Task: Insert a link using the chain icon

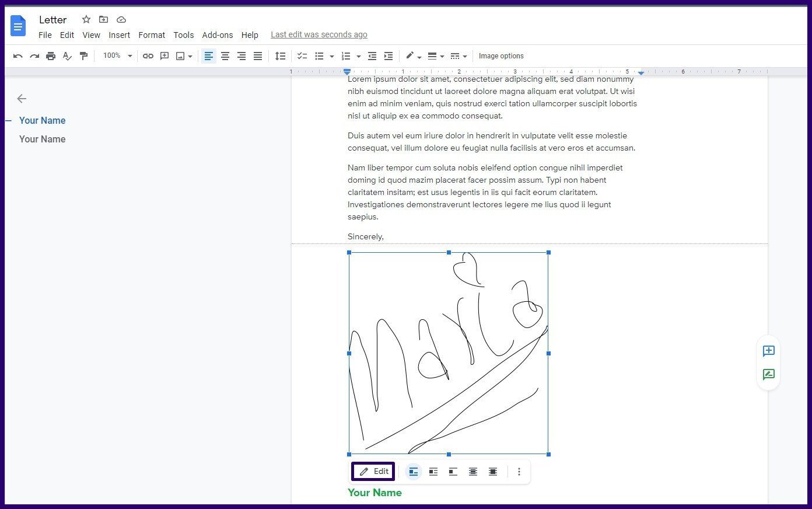Action: [148, 56]
